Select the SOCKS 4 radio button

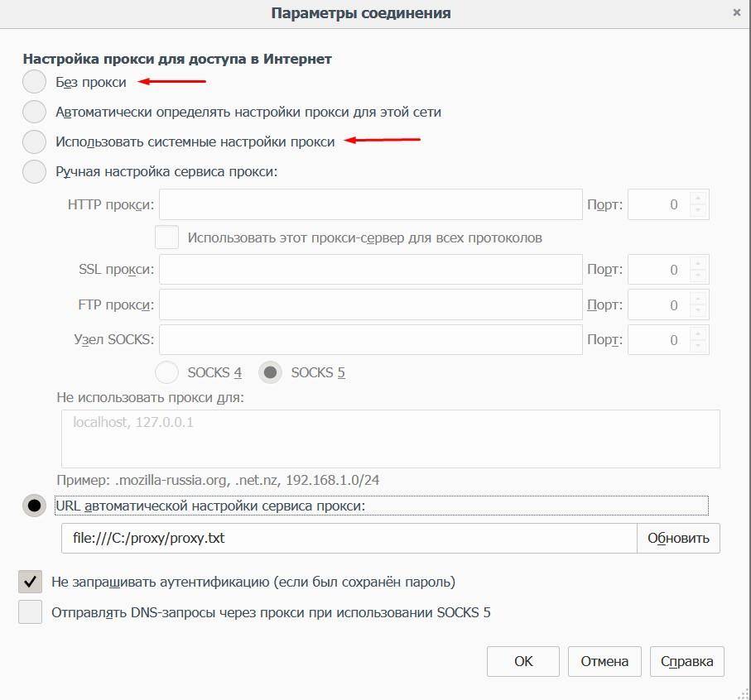tap(167, 372)
